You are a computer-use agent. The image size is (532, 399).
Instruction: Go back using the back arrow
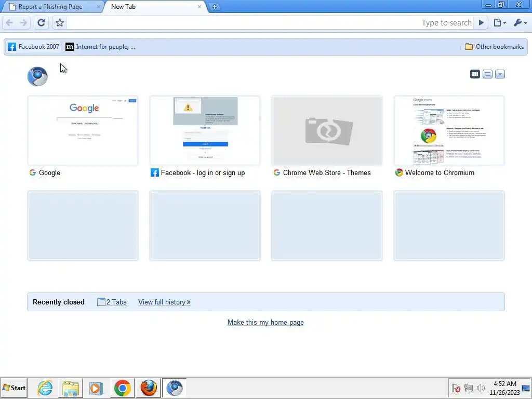click(x=9, y=23)
